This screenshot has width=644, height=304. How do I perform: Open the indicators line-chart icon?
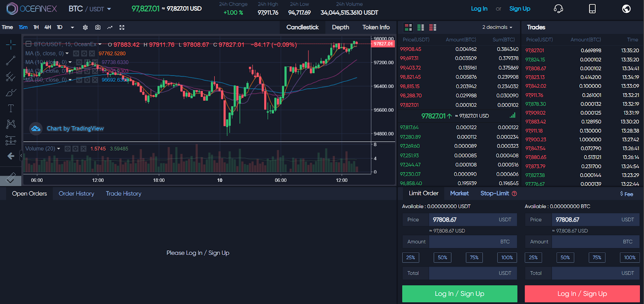110,27
